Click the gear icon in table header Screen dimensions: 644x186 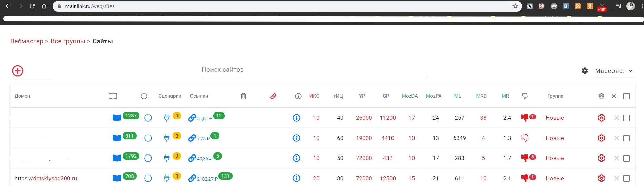pyautogui.click(x=601, y=96)
